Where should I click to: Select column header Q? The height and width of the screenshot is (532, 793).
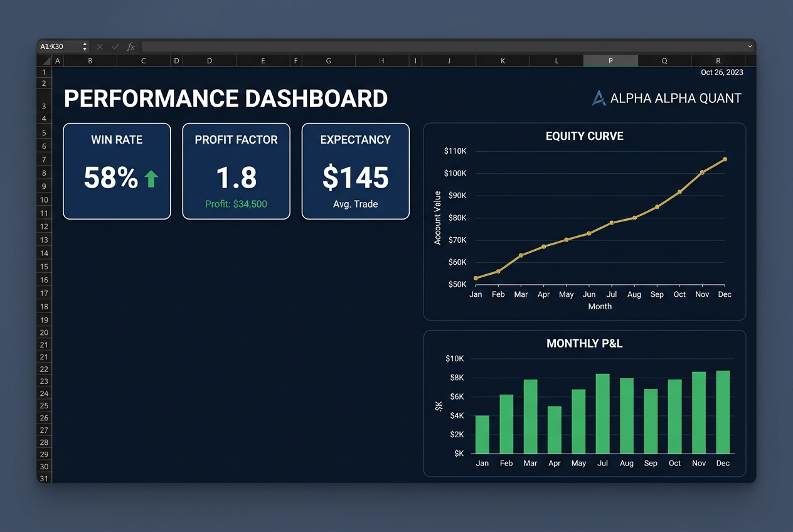click(x=664, y=61)
